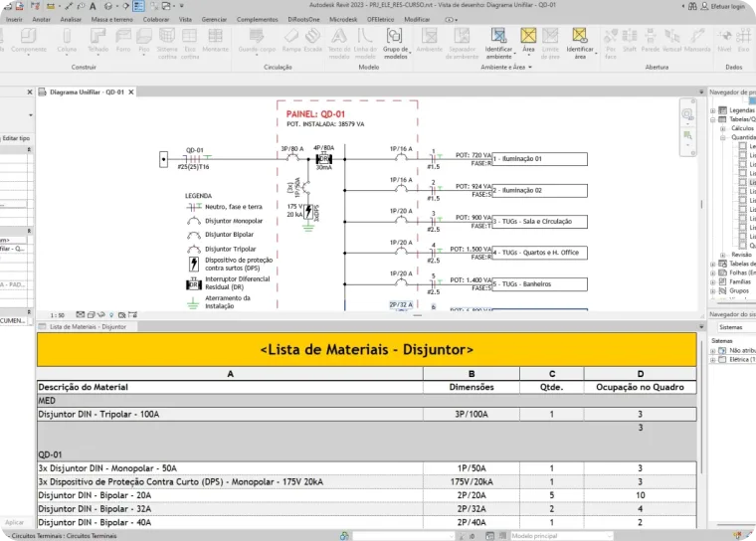Viewport: 756px width, 541px height.
Task: Select the Eixo cortina tool
Action: 189,44
